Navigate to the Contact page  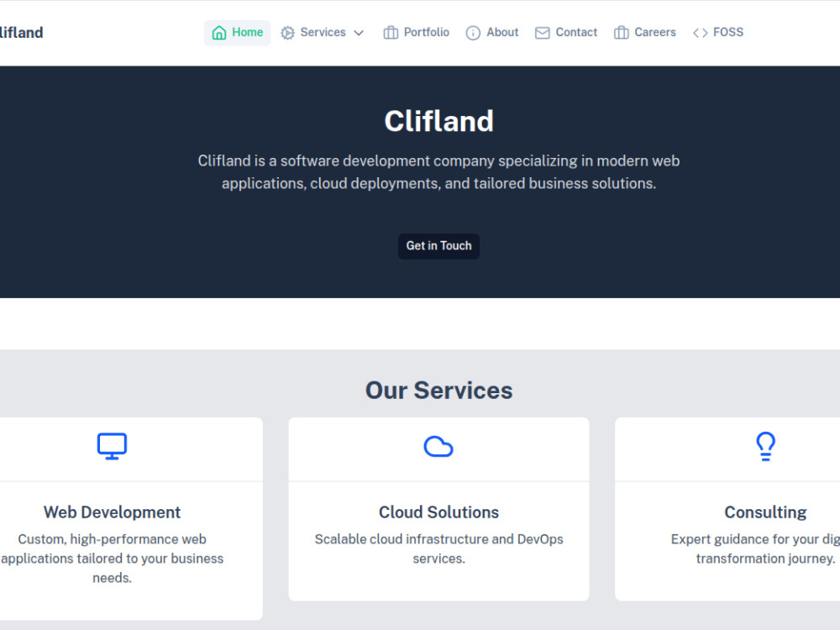[565, 32]
